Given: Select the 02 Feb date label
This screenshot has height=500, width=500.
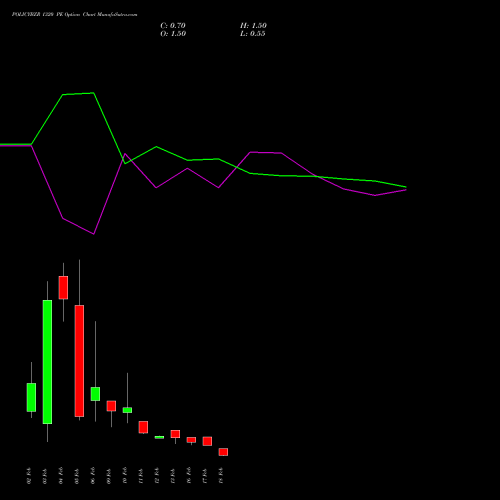Looking at the screenshot, I should (x=29, y=476).
